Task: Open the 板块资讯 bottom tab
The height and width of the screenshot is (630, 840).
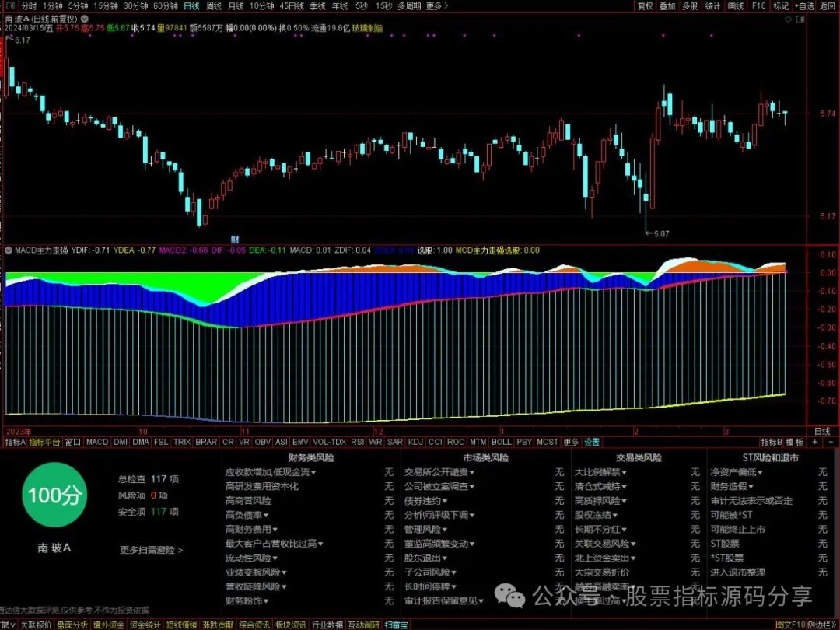Action: point(291,625)
